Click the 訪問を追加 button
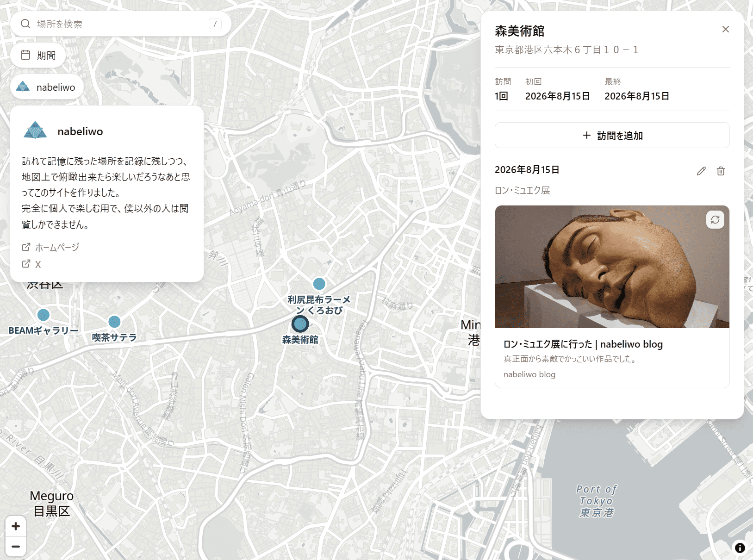Image resolution: width=753 pixels, height=560 pixels. (x=612, y=135)
